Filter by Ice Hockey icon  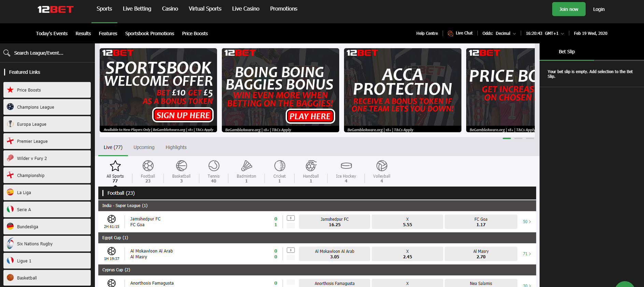tap(346, 166)
